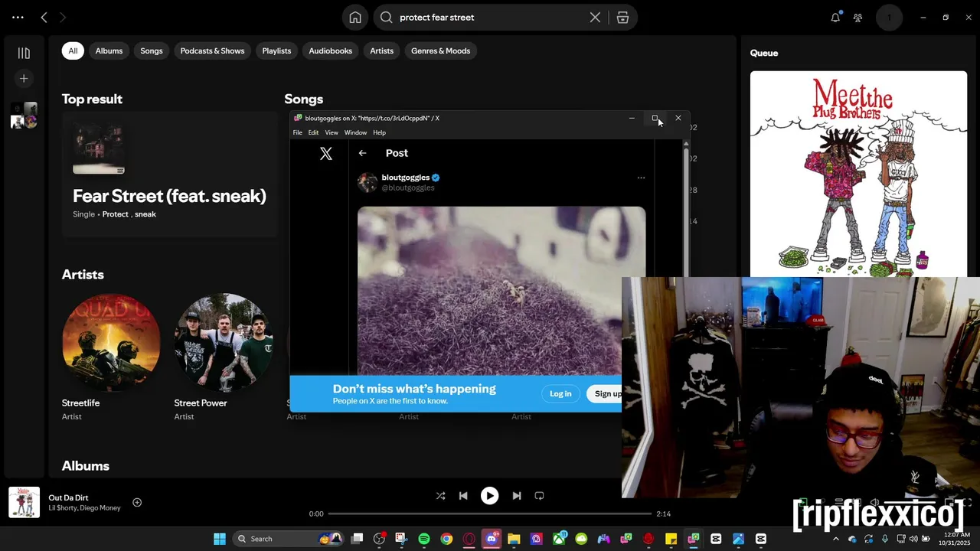Open sneak artist link in top result

pyautogui.click(x=145, y=214)
